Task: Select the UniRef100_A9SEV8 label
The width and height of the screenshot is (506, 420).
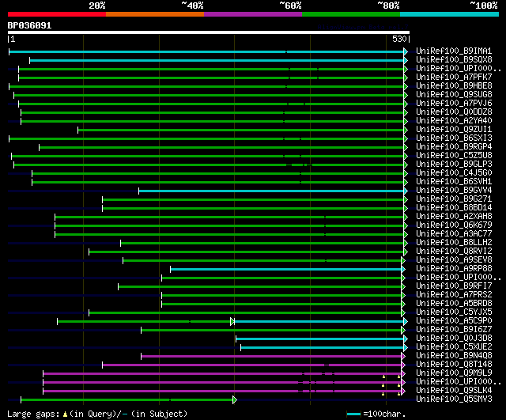Action: click(454, 260)
